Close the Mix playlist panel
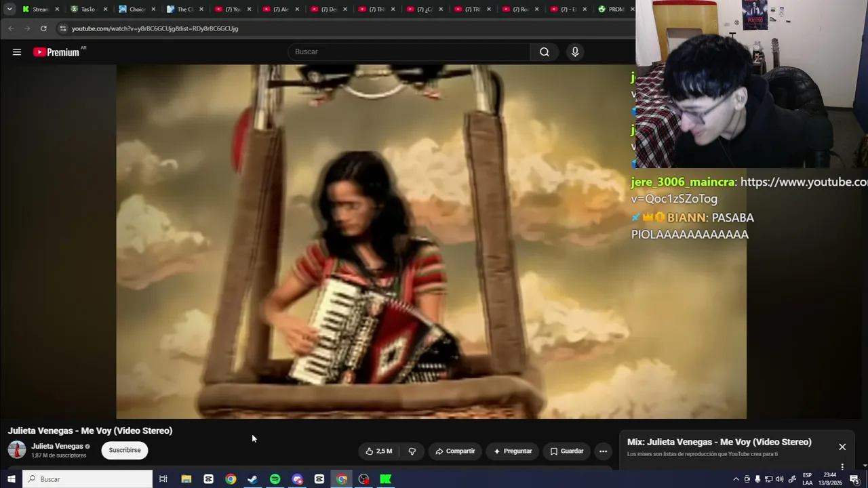The height and width of the screenshot is (488, 868). point(842,447)
